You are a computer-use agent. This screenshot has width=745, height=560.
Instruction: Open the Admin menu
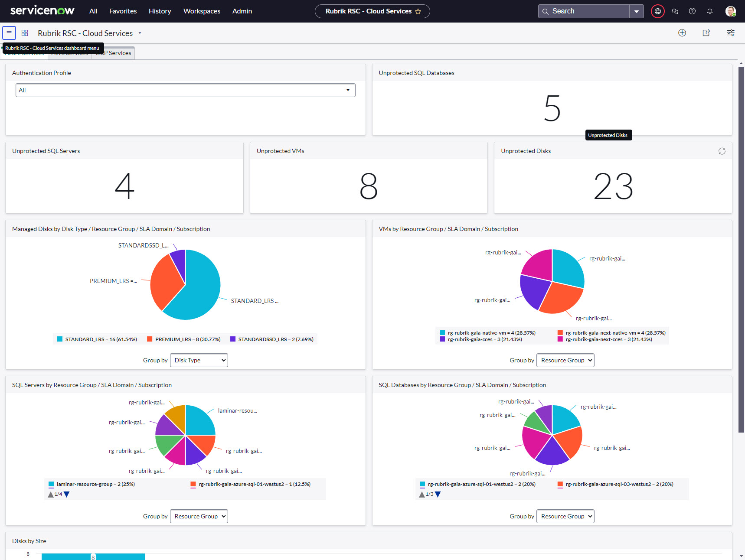[242, 11]
